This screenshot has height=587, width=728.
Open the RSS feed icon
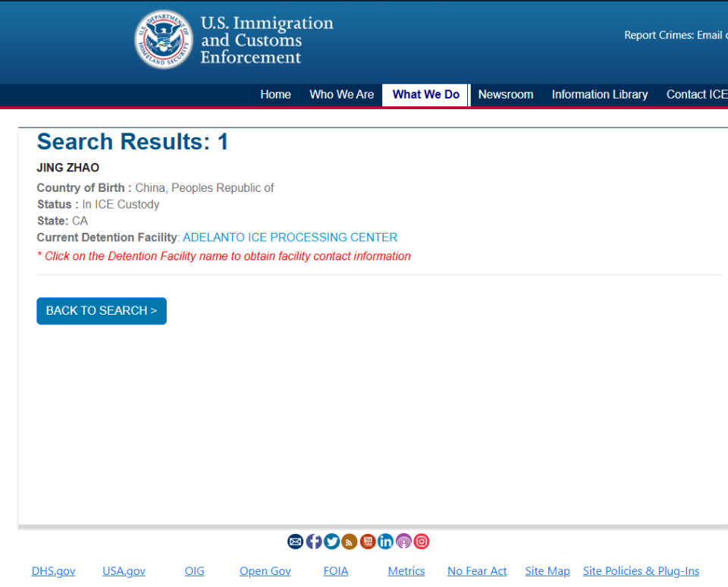tap(349, 541)
